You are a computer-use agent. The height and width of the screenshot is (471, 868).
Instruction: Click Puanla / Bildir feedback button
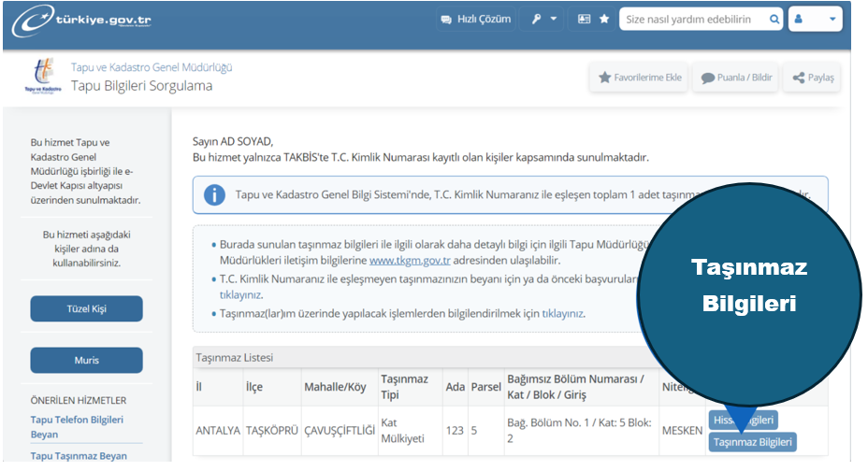pos(736,78)
